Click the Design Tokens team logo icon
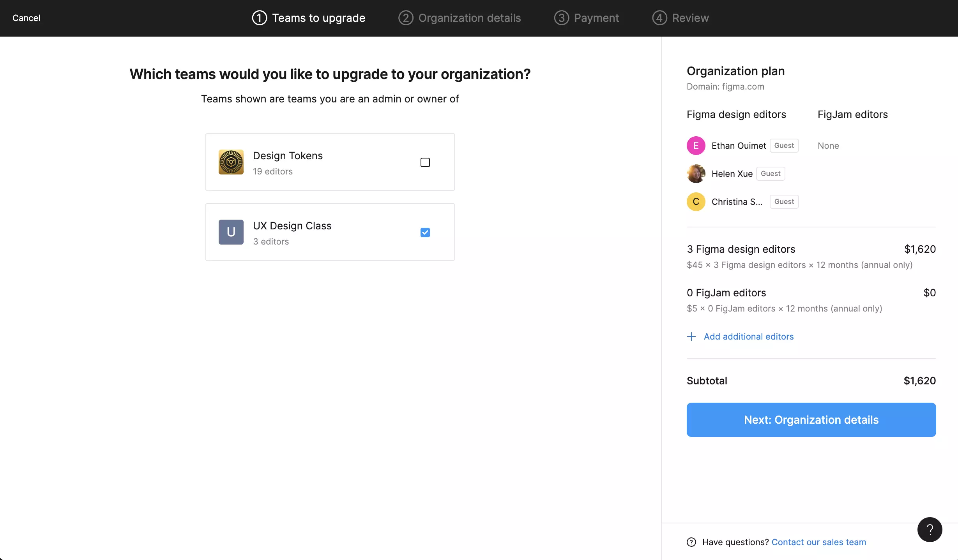This screenshot has width=958, height=560. point(231,162)
